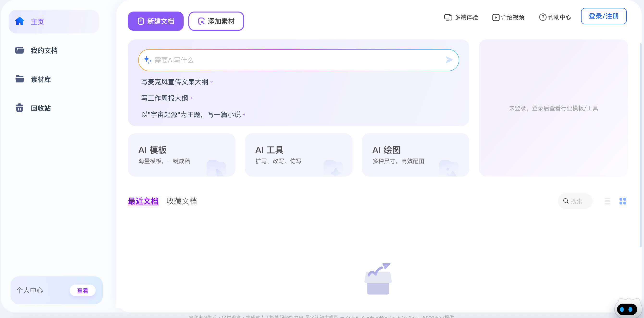This screenshot has width=644, height=318.
Task: Open the 回收站 trash bin icon
Action: pos(19,108)
